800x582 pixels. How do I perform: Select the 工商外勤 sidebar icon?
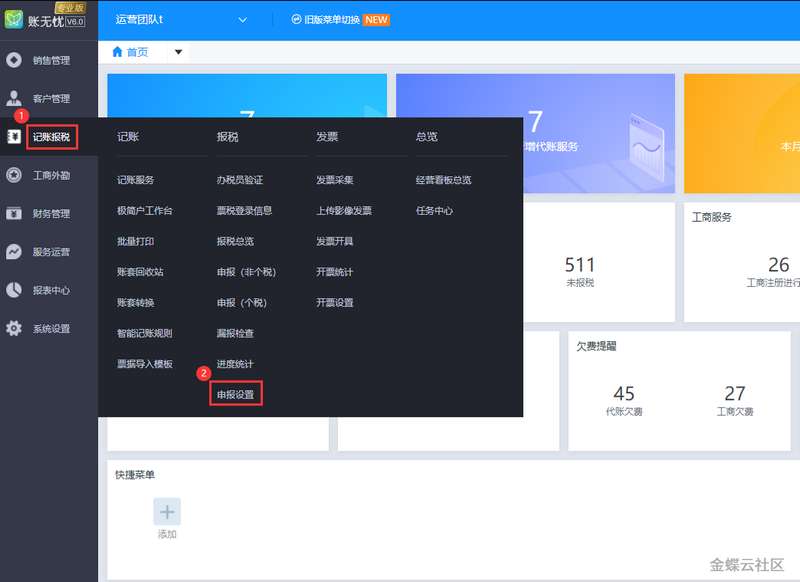pos(14,175)
